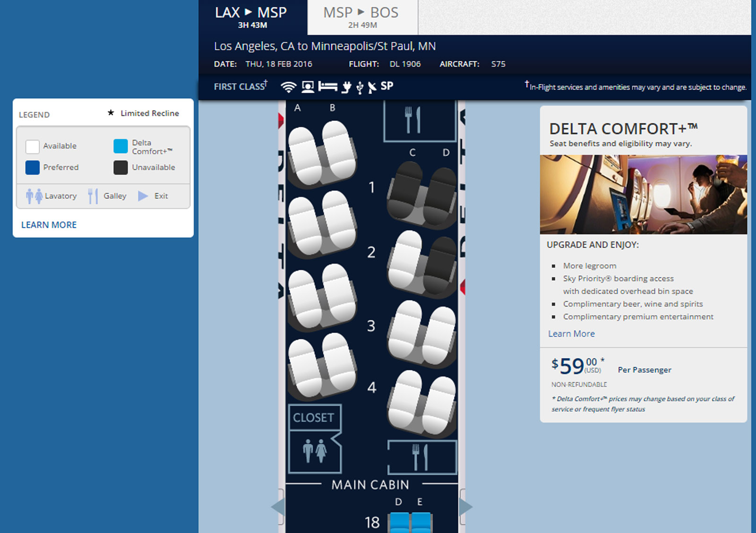756x533 pixels.
Task: Open the LEARN MORE link in the legend
Action: [x=49, y=225]
